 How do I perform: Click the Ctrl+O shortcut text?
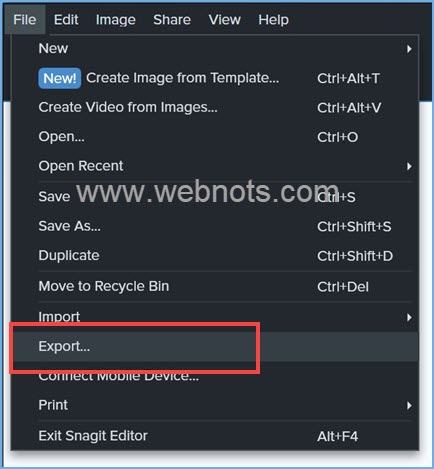[338, 137]
